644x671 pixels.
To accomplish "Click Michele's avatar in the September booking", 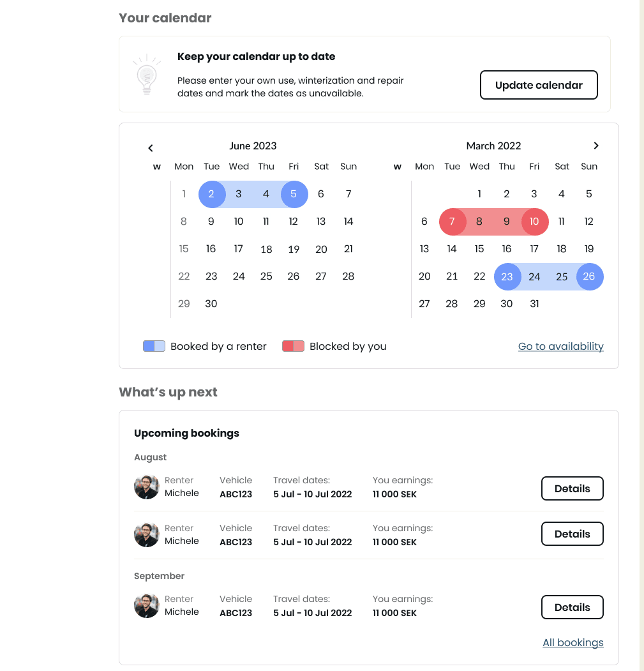I will coord(147,606).
